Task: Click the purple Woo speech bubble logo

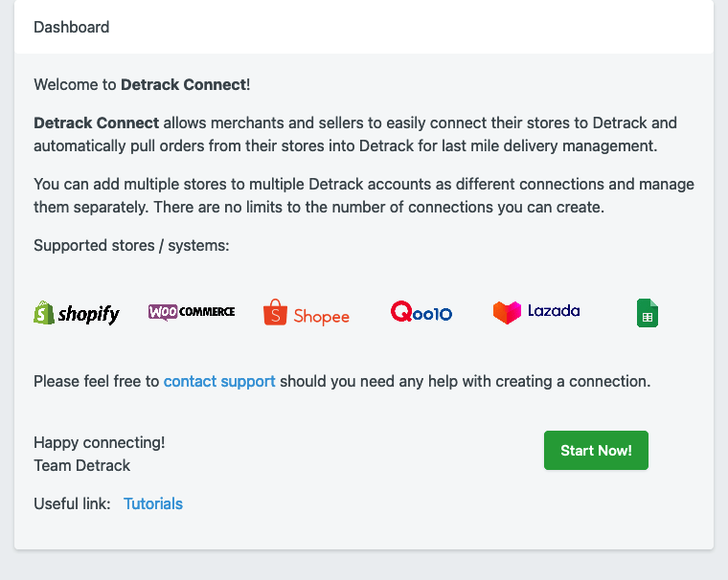Action: pos(163,312)
